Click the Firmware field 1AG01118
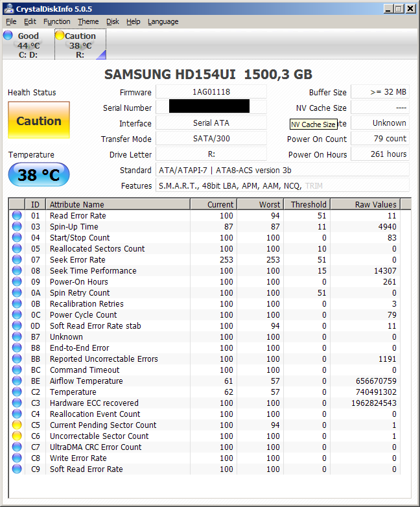The height and width of the screenshot is (507, 420). click(211, 92)
